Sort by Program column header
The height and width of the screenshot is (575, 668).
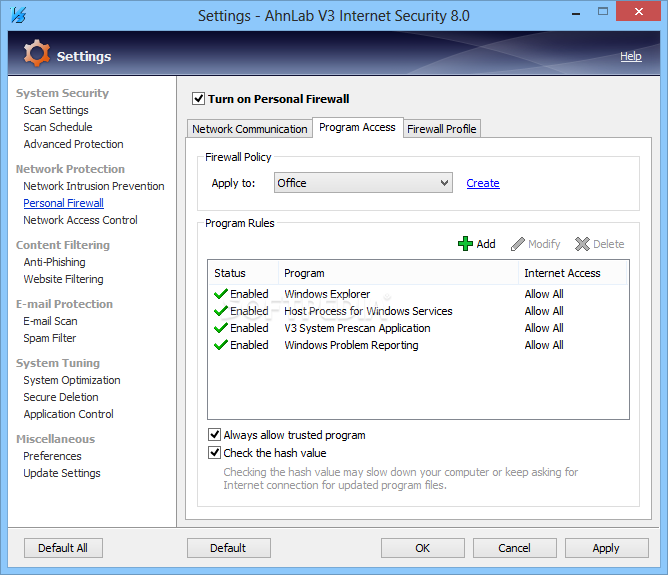(x=398, y=273)
